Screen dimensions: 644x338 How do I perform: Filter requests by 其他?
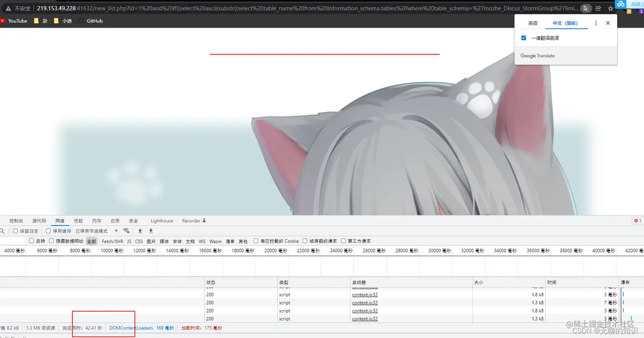pyautogui.click(x=243, y=241)
